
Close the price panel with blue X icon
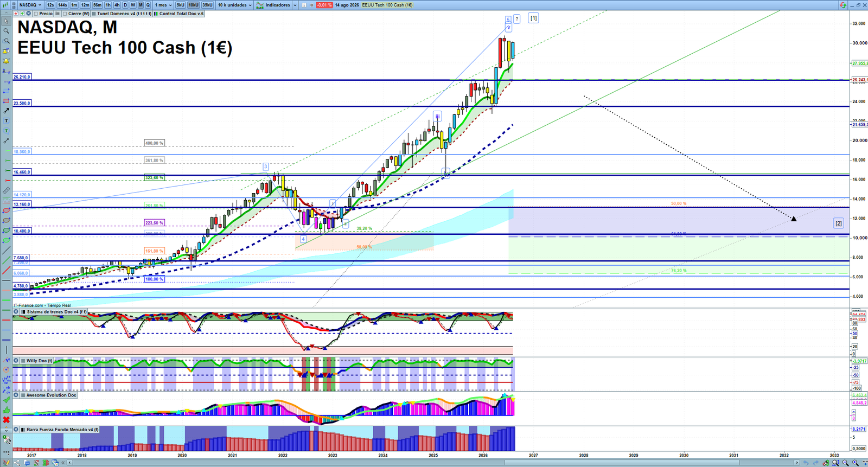point(28,14)
